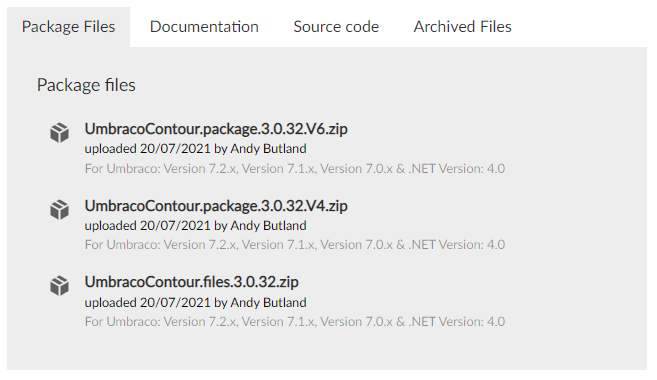Click package box icon beside UmbracoContour.files.3.0.32.zip
Viewport: 657px width, 380px height.
(59, 286)
